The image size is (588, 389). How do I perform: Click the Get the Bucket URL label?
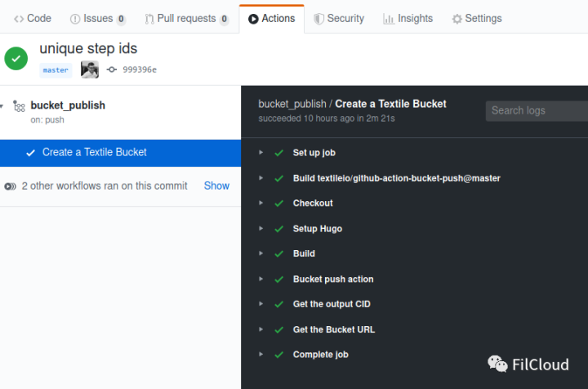pos(334,329)
